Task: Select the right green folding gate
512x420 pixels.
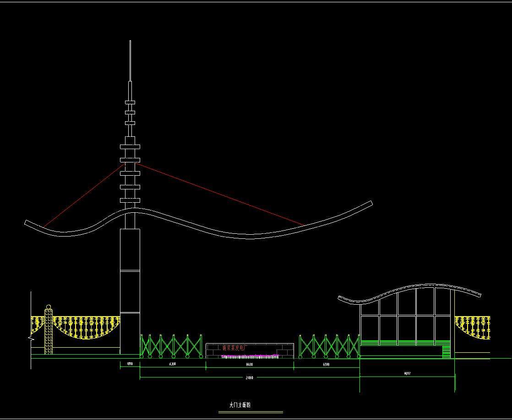Action: 329,346
